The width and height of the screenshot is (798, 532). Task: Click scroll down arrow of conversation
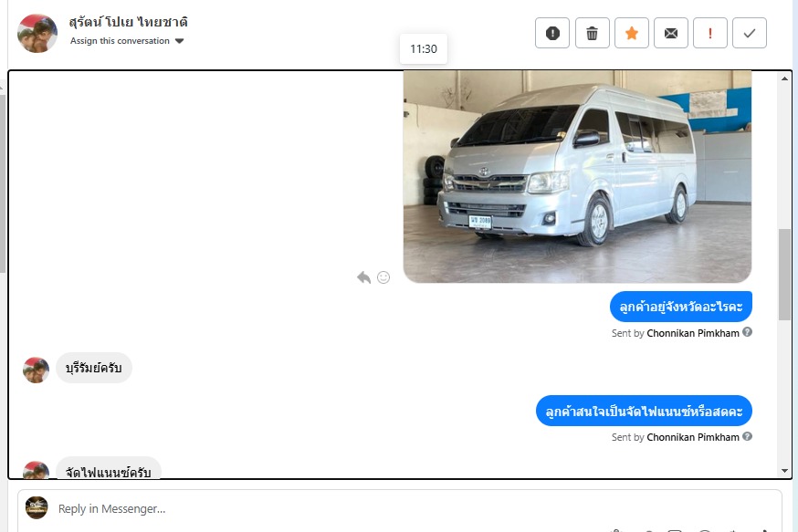point(784,471)
